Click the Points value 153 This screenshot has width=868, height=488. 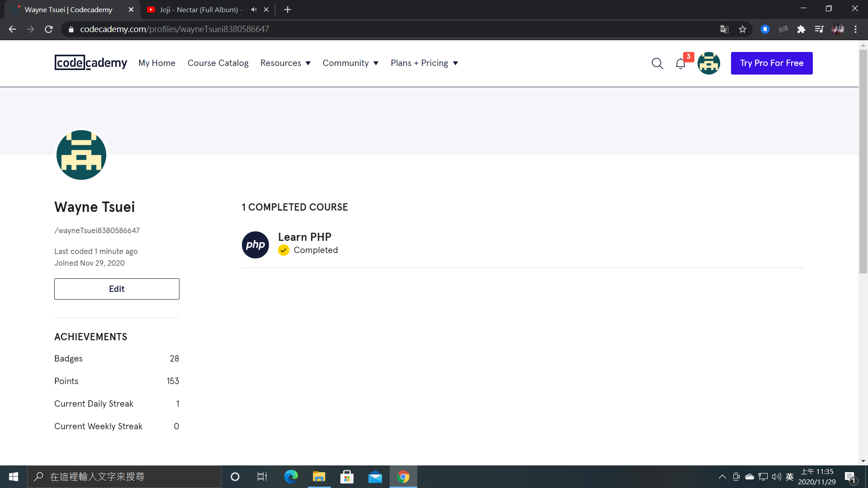173,381
